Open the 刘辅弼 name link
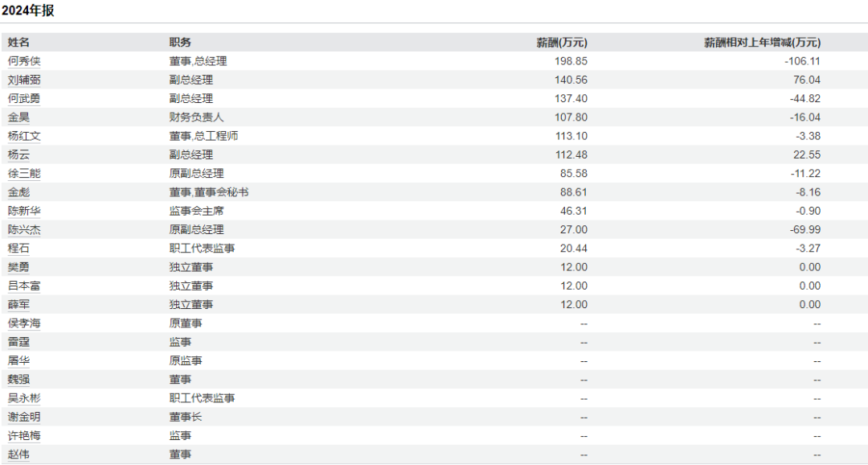Screen dimensions: 868x465 tap(24, 80)
